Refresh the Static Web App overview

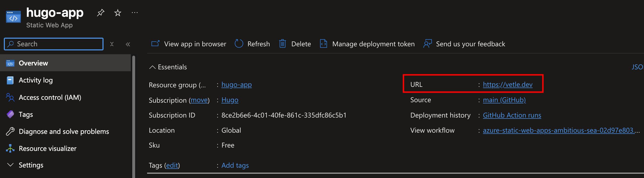(x=252, y=44)
